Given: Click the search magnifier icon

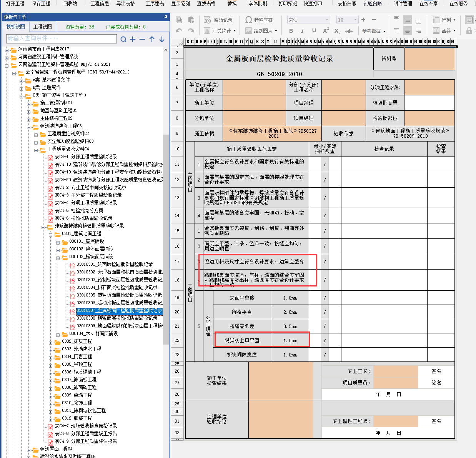Looking at the screenshot, I should point(123,39).
